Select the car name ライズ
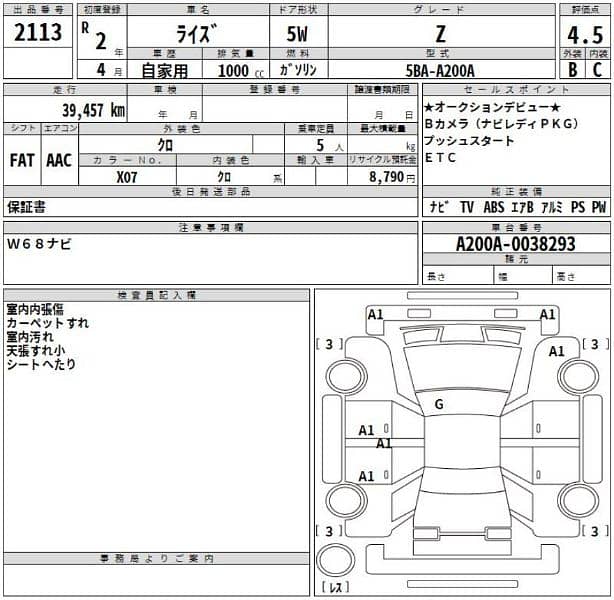The height and width of the screenshot is (600, 614). click(x=196, y=34)
